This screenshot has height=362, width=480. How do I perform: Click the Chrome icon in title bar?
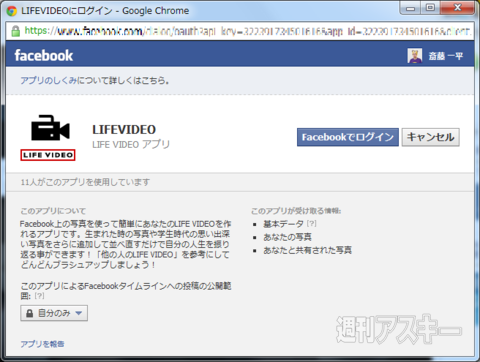[12, 11]
